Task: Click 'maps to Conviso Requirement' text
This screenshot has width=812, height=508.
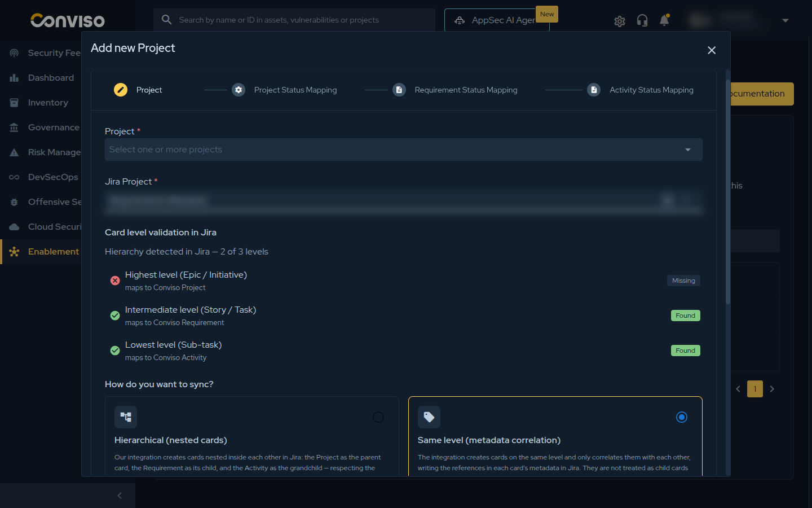Action: 175,323
